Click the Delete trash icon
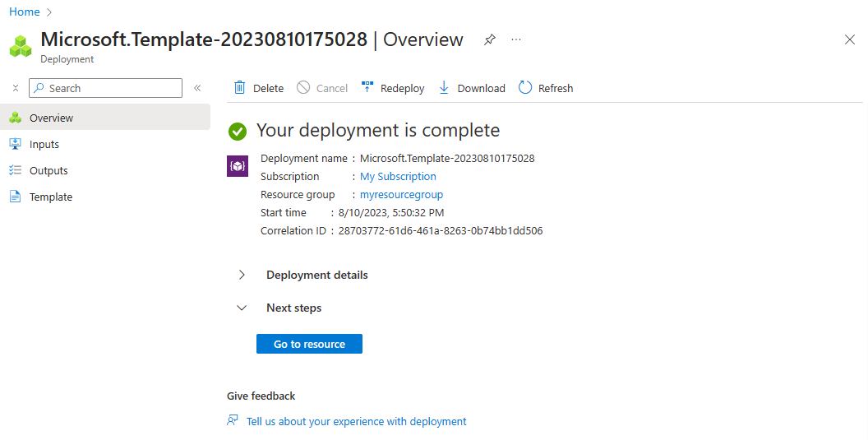 point(240,87)
